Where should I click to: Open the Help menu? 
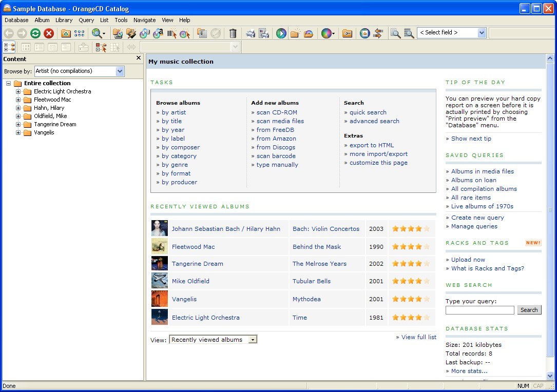(x=184, y=20)
